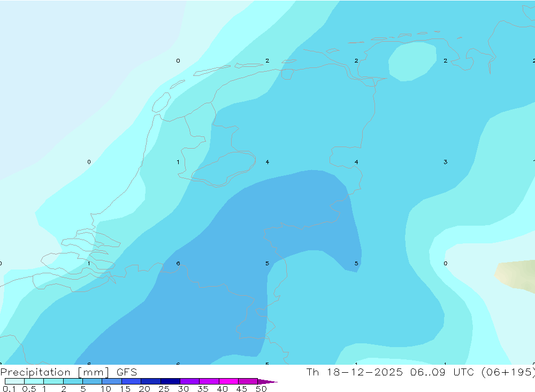Screen dimensions: 535x392
Task: Select the 45–50 mm legend color box
Action: pyautogui.click(x=248, y=381)
